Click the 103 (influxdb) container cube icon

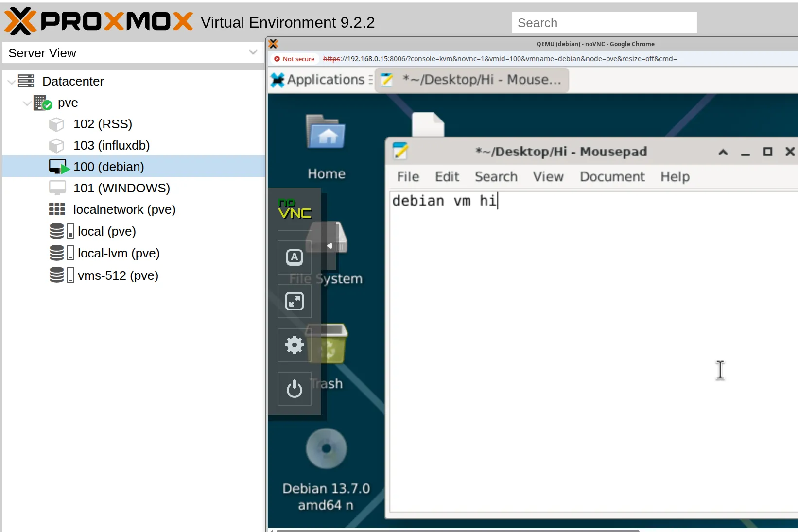(57, 146)
